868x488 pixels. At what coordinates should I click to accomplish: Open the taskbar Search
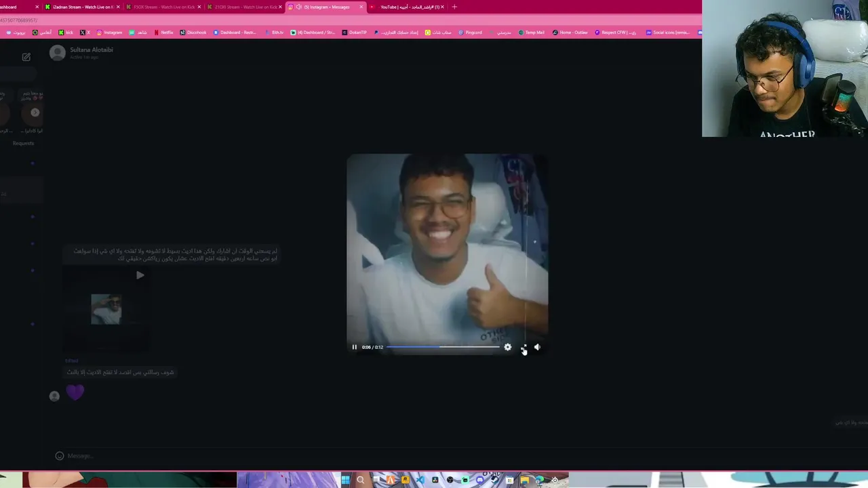(361, 480)
